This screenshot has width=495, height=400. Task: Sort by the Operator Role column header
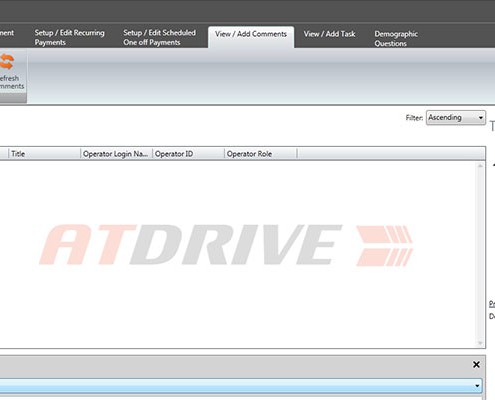tap(261, 154)
